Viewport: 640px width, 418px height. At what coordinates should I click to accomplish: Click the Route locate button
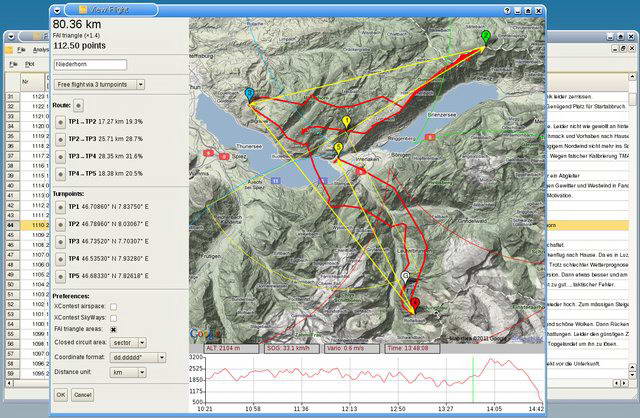click(x=80, y=104)
